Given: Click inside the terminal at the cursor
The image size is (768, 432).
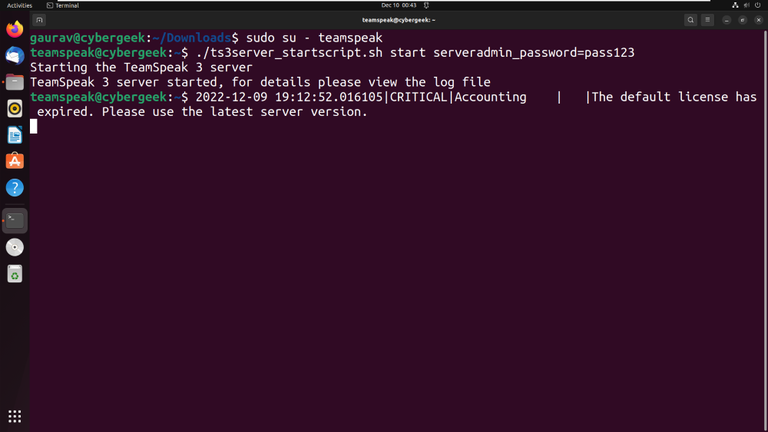Looking at the screenshot, I should 33,126.
